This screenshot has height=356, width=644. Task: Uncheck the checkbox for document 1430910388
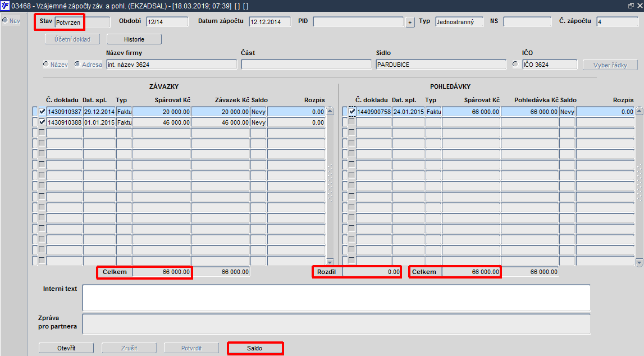[x=42, y=122]
